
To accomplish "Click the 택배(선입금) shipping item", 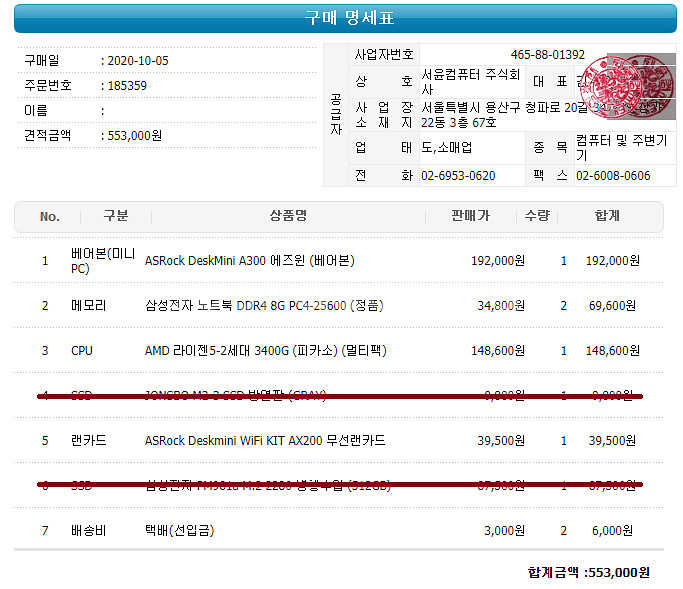I will point(179,531).
